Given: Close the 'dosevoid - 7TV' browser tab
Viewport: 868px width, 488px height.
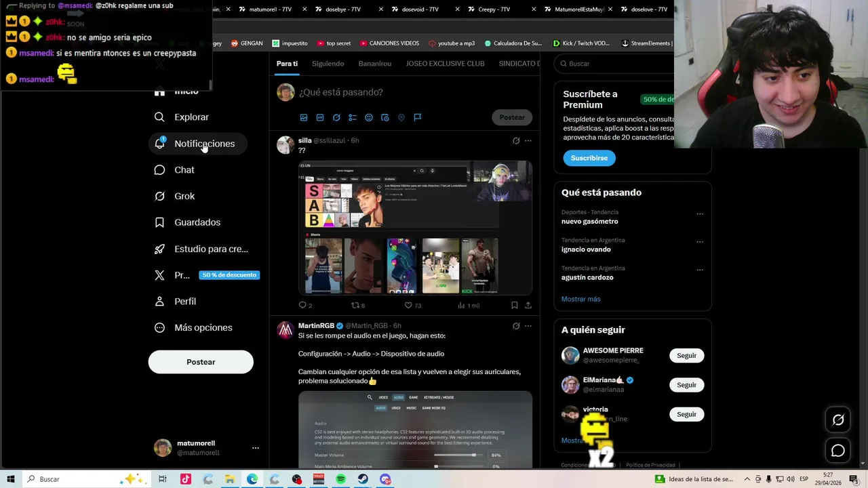Looking at the screenshot, I should point(456,9).
